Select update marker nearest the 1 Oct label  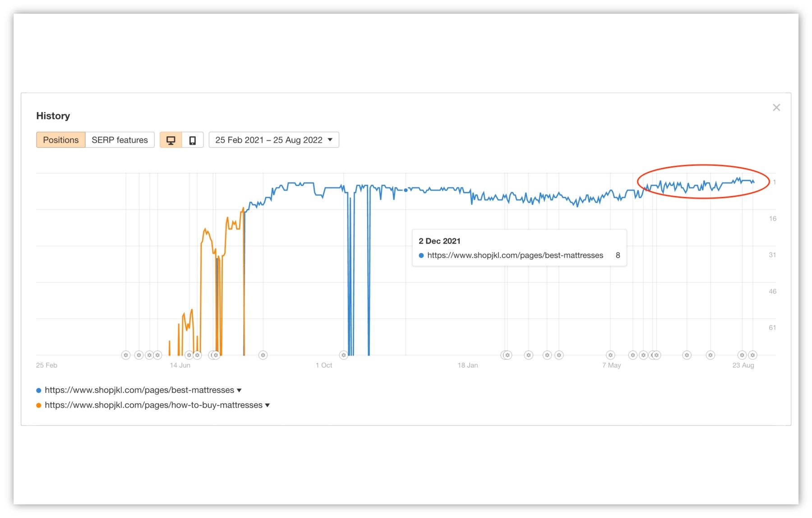point(344,355)
